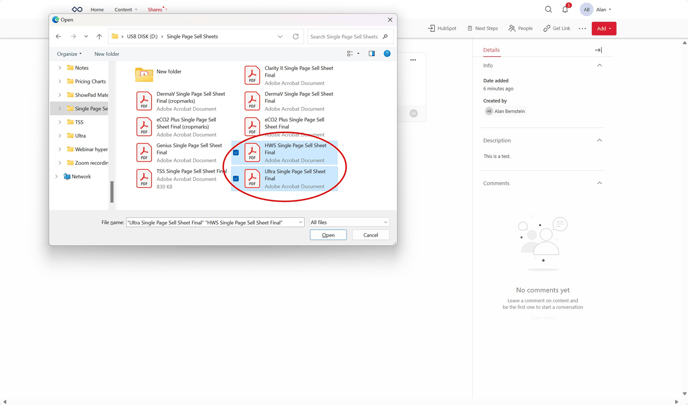Toggle the preview pane button

click(371, 54)
